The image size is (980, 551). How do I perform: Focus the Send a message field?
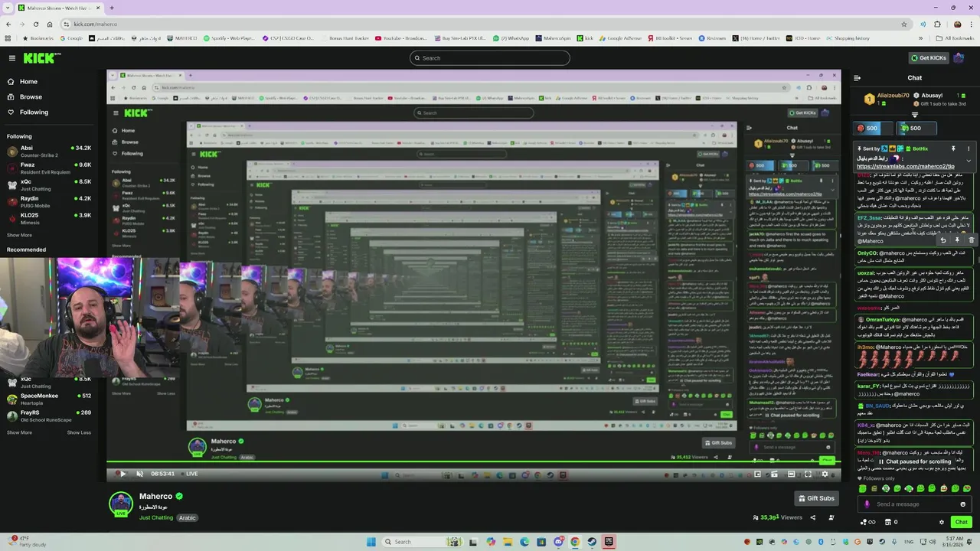pos(914,504)
